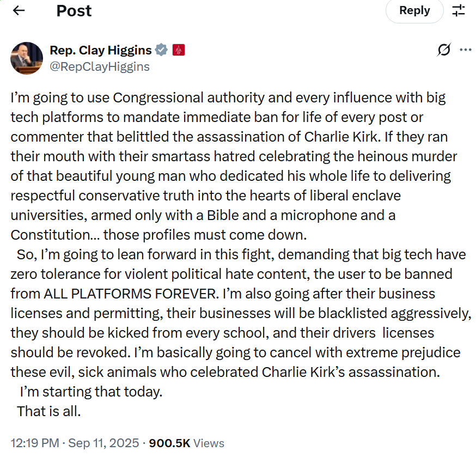Click the red Capitol affiliation badge
The width and height of the screenshot is (476, 457).
pos(179,50)
